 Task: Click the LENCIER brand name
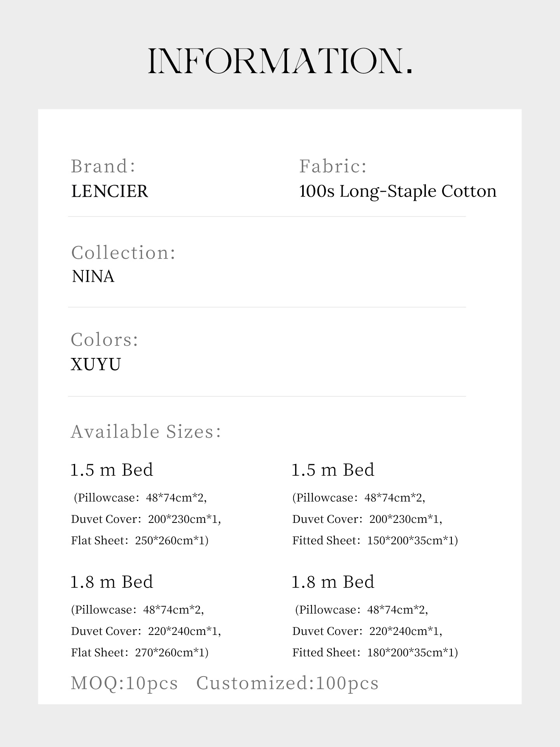point(110,191)
